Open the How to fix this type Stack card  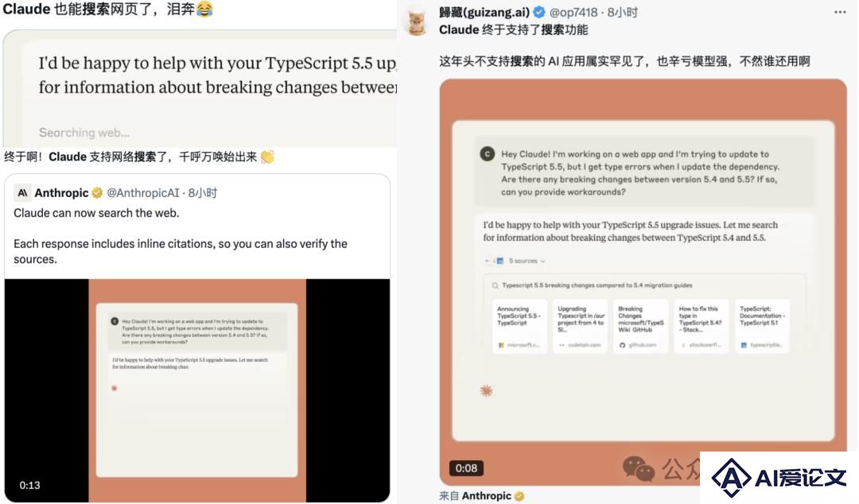point(702,326)
